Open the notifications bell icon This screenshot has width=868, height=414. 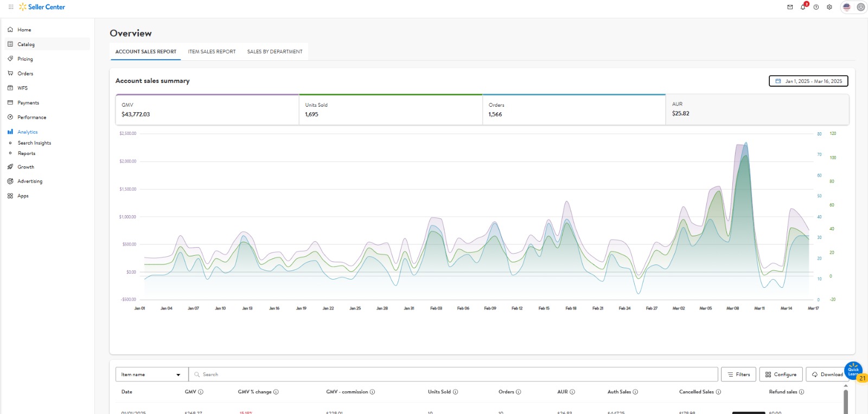(803, 7)
